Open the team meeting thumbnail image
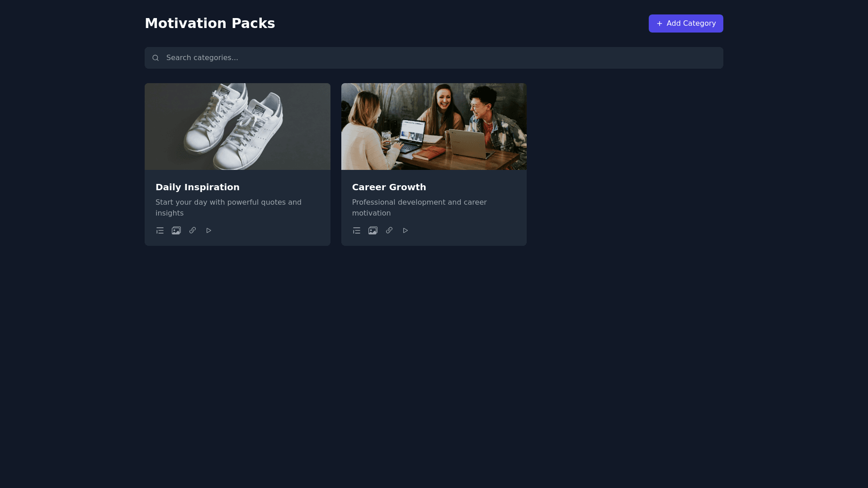Image resolution: width=868 pixels, height=488 pixels. point(434,127)
